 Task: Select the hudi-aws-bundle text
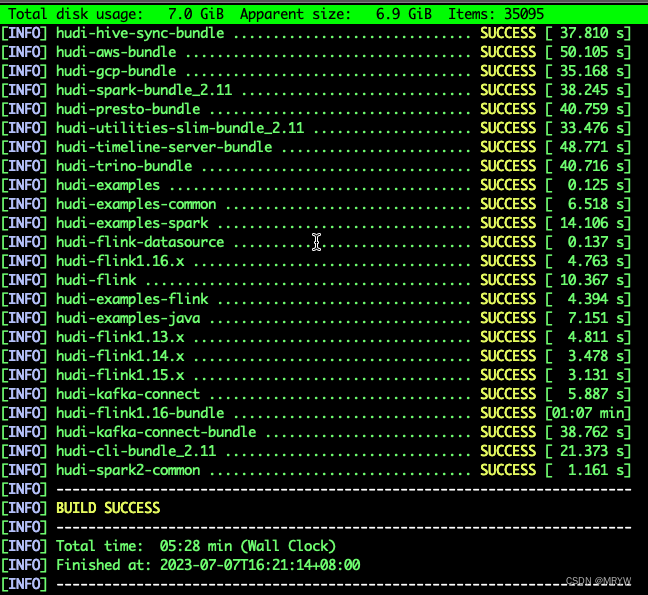click(x=116, y=52)
